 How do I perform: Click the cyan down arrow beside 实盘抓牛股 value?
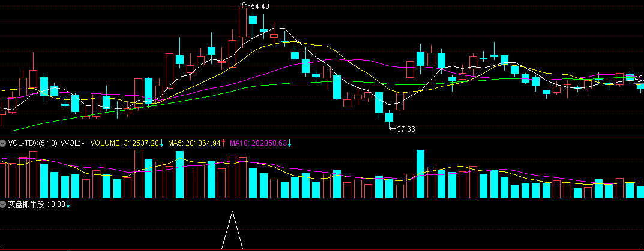tap(68, 204)
